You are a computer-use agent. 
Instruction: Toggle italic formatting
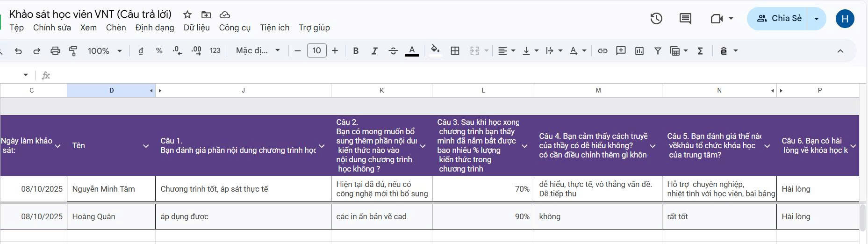[x=374, y=51]
